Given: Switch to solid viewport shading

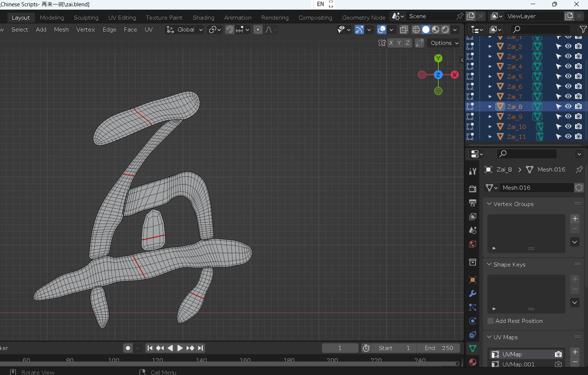Looking at the screenshot, I should point(426,30).
